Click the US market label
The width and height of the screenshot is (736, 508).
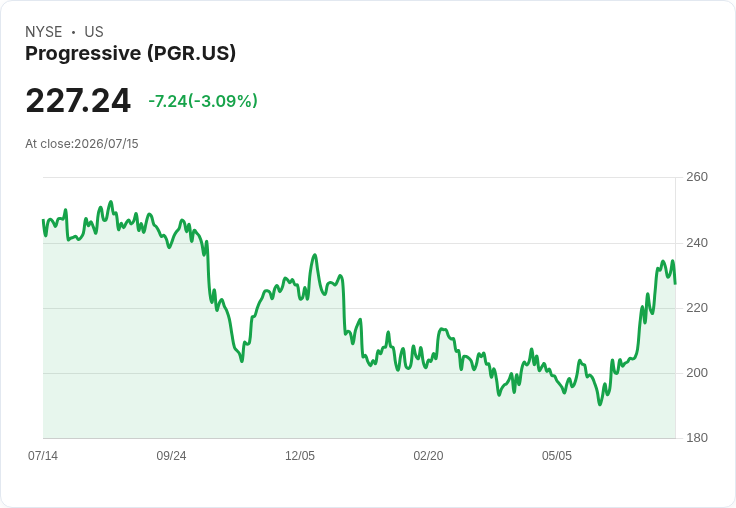[94, 32]
